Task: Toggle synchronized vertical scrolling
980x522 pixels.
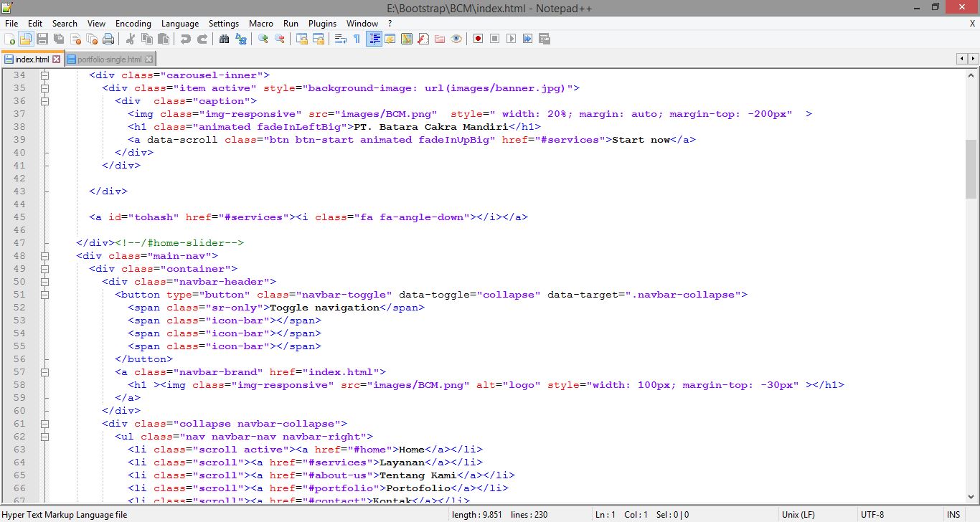Action: coord(302,39)
